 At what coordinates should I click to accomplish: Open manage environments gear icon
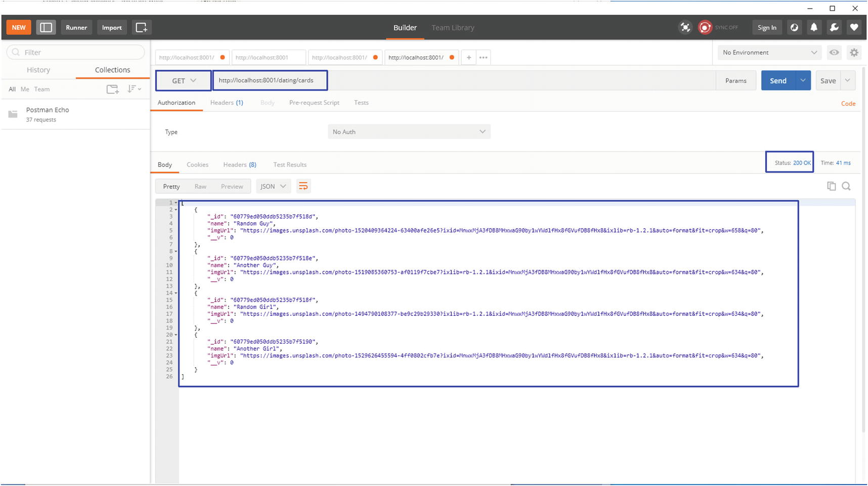point(854,53)
